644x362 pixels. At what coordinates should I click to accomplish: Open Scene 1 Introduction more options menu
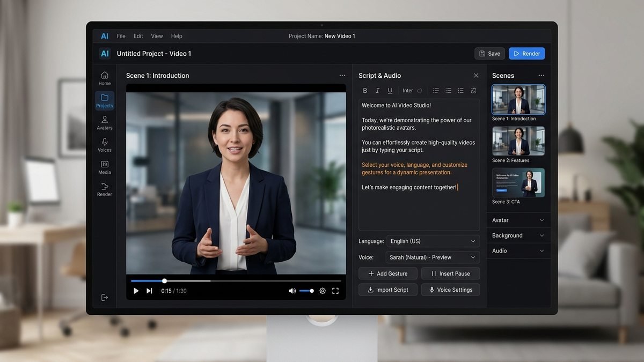tap(342, 76)
